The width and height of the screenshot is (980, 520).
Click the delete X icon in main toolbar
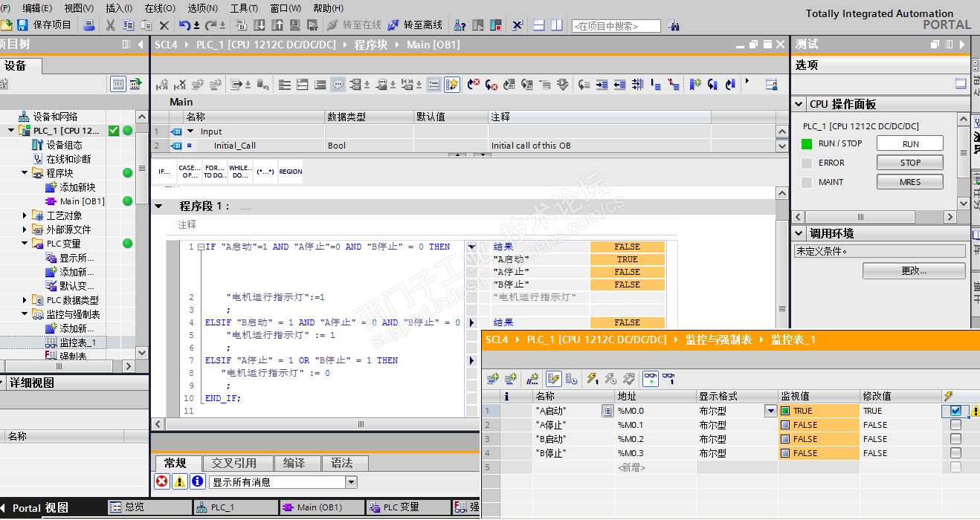coord(164,25)
